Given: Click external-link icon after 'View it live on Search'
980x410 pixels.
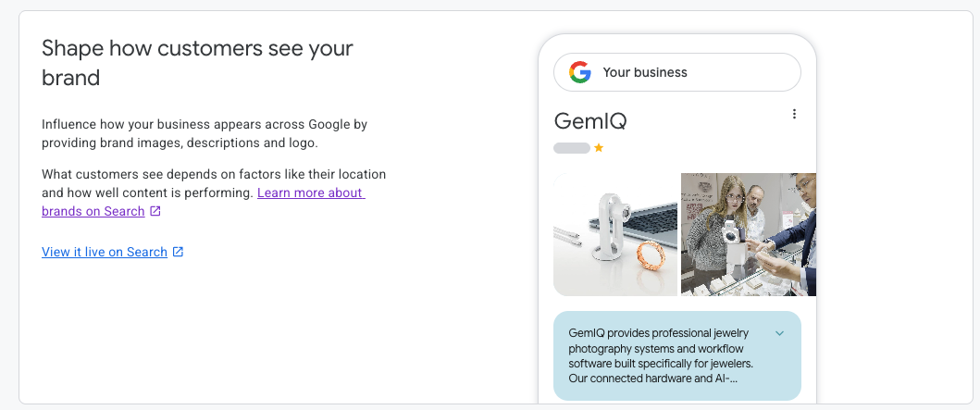Looking at the screenshot, I should point(178,252).
